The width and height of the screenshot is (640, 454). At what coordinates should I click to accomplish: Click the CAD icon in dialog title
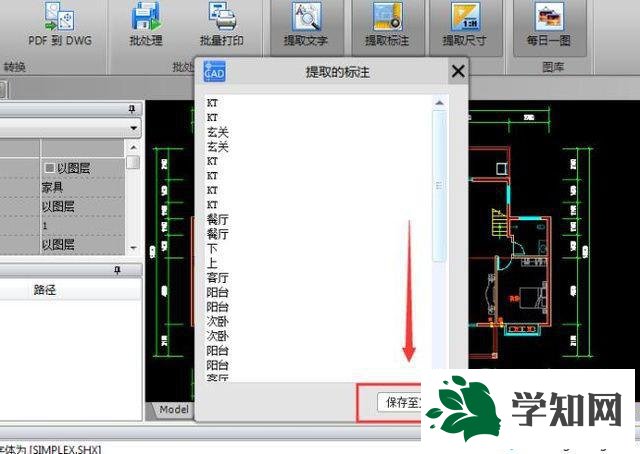(x=214, y=71)
